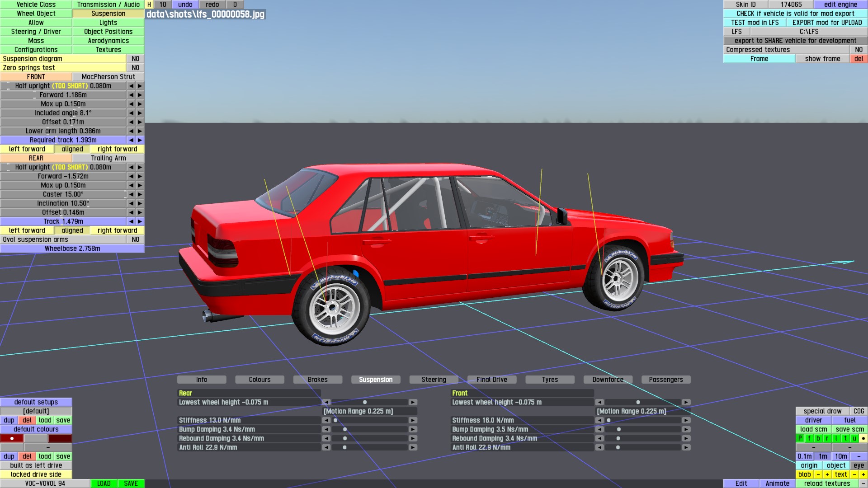Image resolution: width=868 pixels, height=488 pixels.
Task: Click rear Stiffness right arrow
Action: pos(413,420)
